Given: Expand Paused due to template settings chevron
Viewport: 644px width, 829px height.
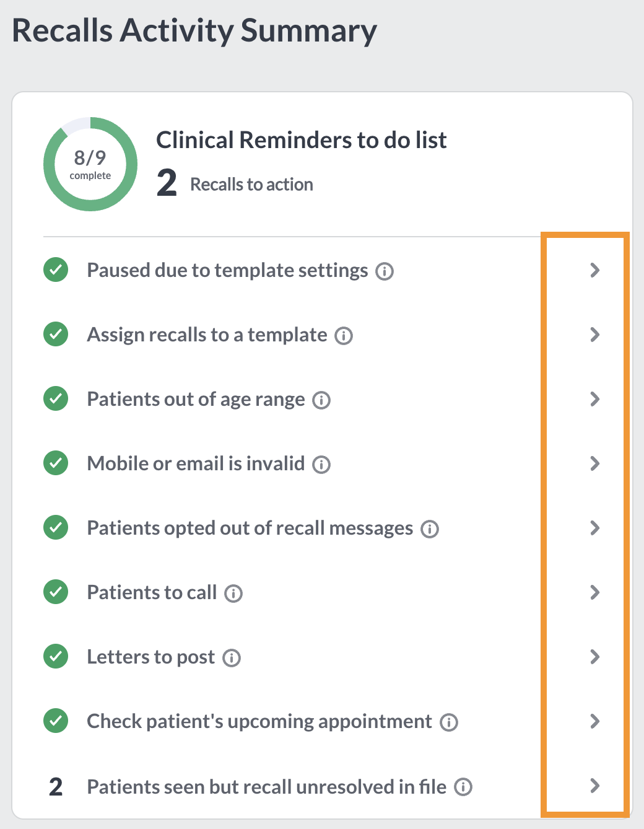Looking at the screenshot, I should (x=594, y=270).
